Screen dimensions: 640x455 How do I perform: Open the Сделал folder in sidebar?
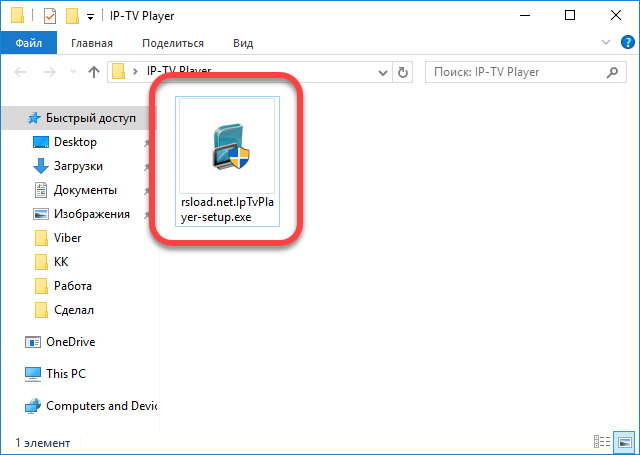coord(74,310)
